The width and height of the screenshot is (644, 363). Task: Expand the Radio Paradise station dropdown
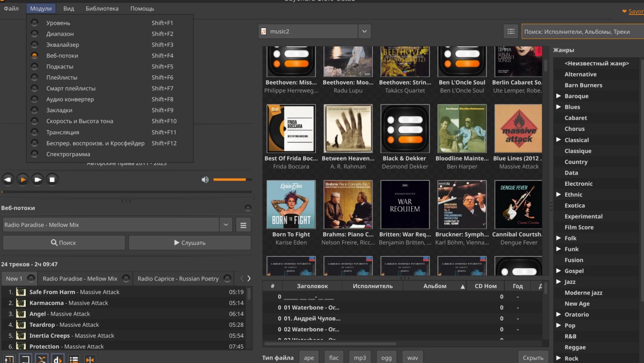(x=226, y=225)
